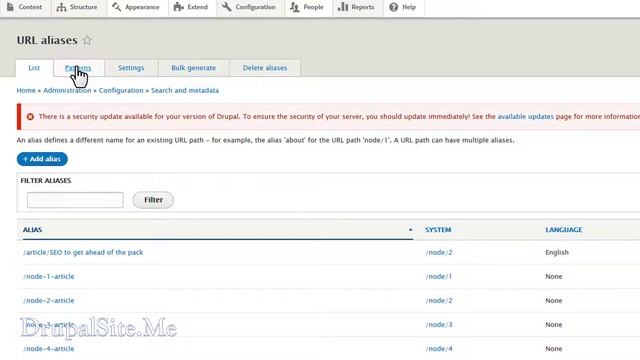The width and height of the screenshot is (640, 360).
Task: Open the /node-1-article alias link
Action: 49,276
